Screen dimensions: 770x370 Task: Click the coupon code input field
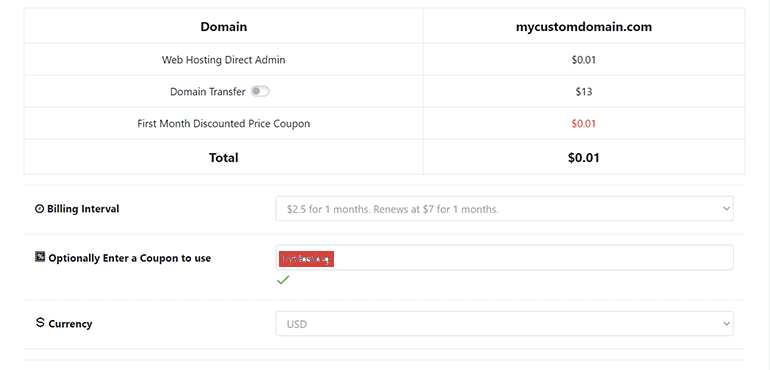pyautogui.click(x=504, y=257)
